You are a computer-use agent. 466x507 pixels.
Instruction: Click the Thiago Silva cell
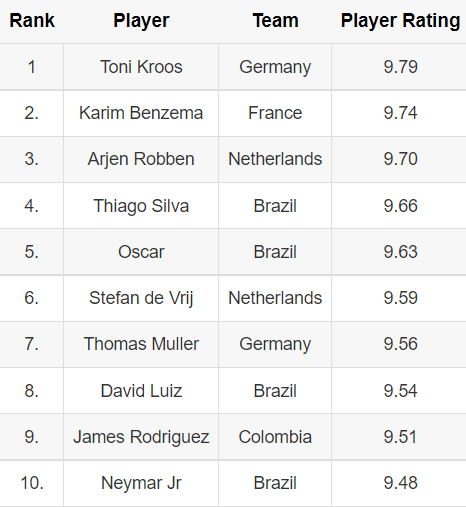(x=141, y=206)
